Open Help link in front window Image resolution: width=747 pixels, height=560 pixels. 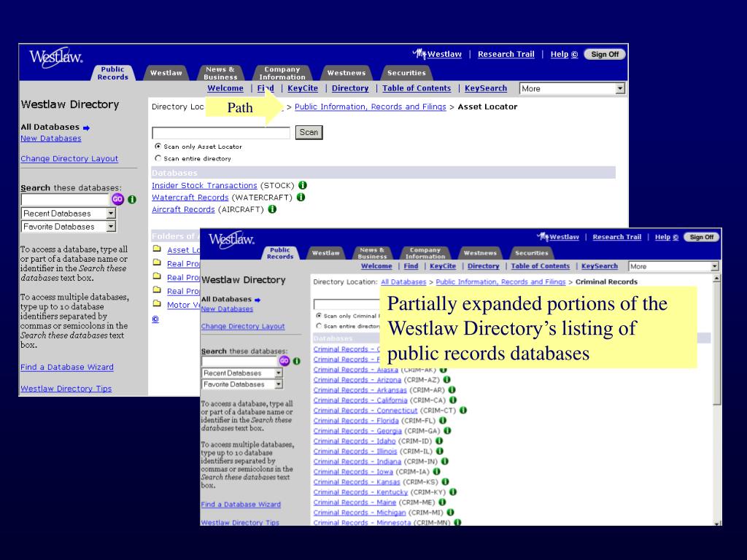click(666, 237)
